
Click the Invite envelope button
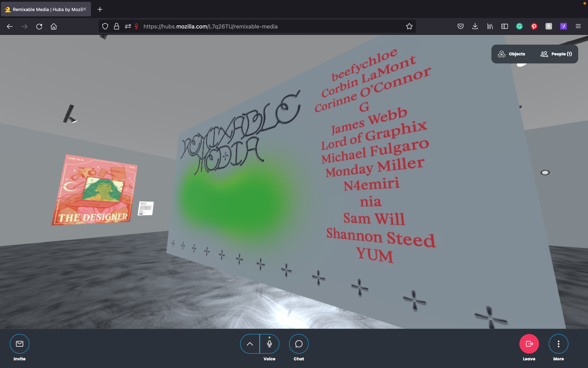20,344
